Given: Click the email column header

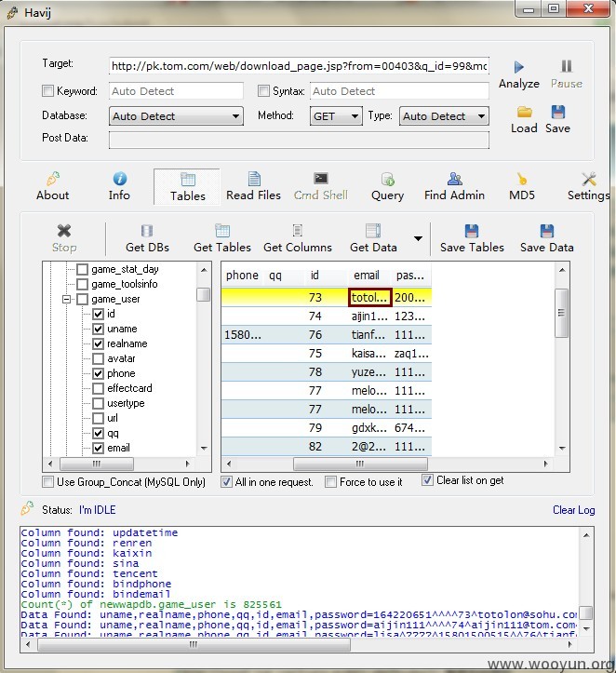Looking at the screenshot, I should click(367, 276).
